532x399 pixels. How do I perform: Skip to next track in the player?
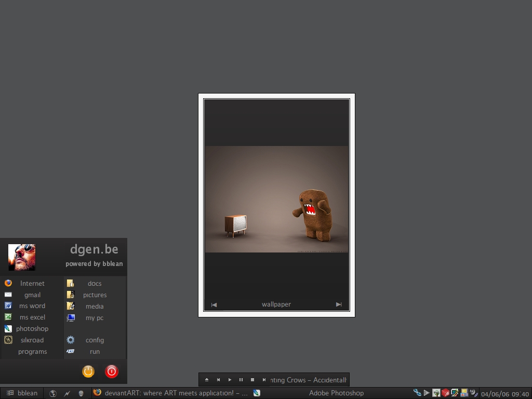click(x=264, y=380)
